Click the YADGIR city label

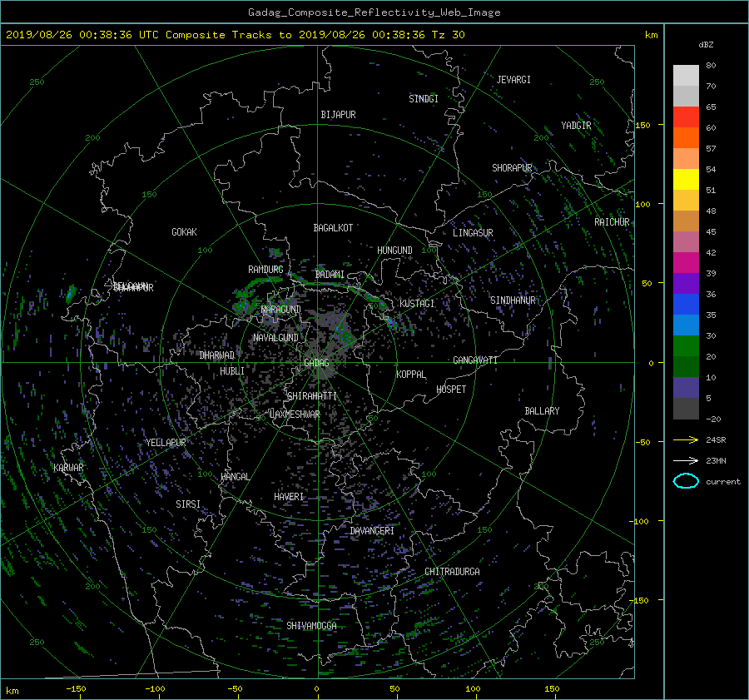(x=576, y=126)
